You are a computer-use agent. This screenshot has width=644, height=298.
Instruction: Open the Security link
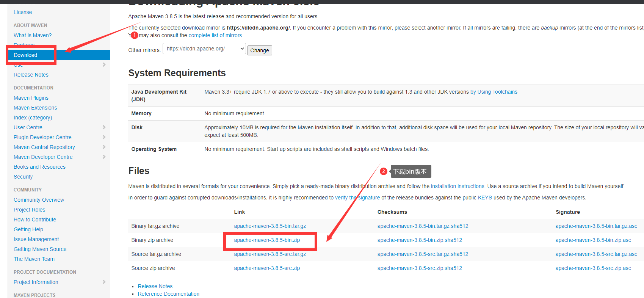23,177
